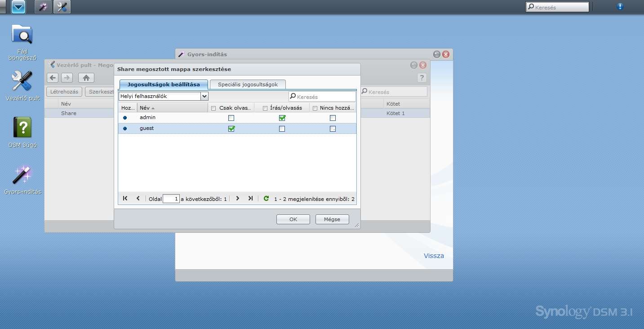Click the OK button
644x329 pixels.
click(x=293, y=219)
